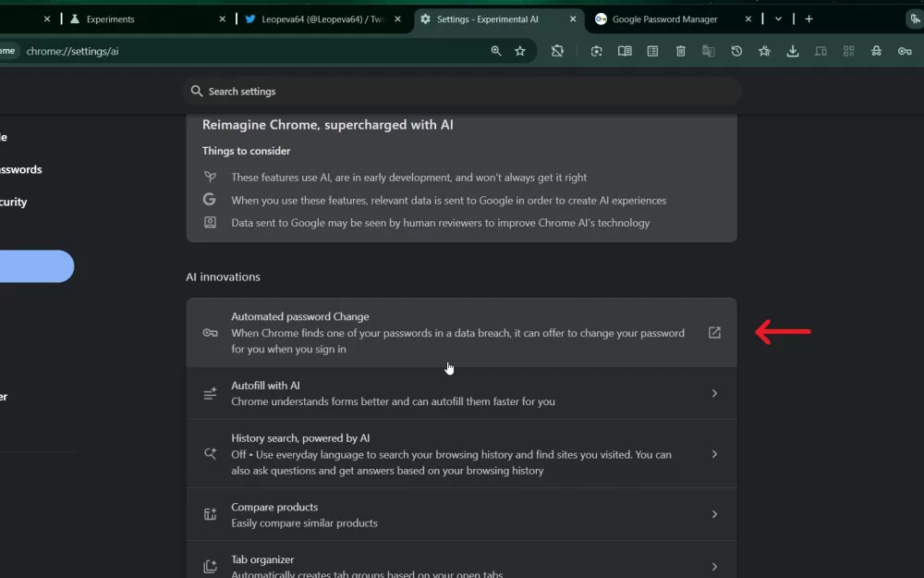Click the search magnifier icon in settings
The width and height of the screenshot is (924, 578).
(x=197, y=91)
